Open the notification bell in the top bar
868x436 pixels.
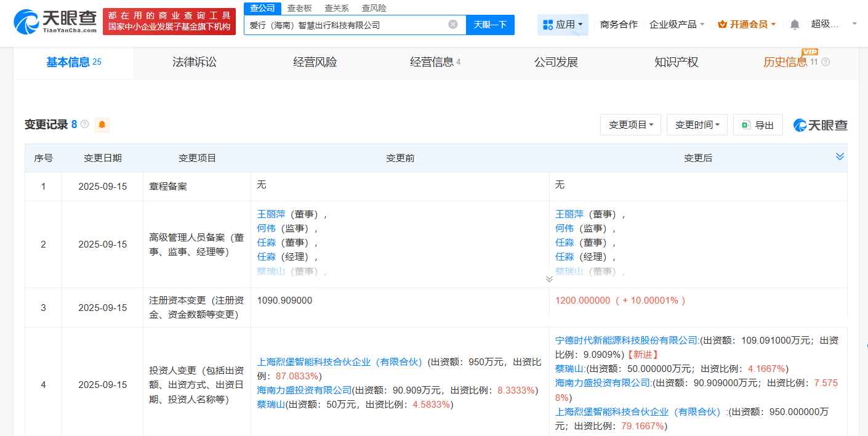pyautogui.click(x=794, y=23)
